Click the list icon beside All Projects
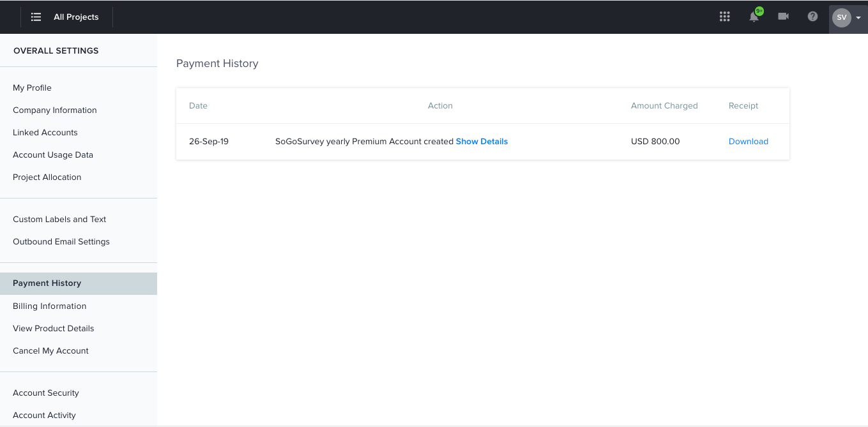This screenshot has height=427, width=868. 36,17
